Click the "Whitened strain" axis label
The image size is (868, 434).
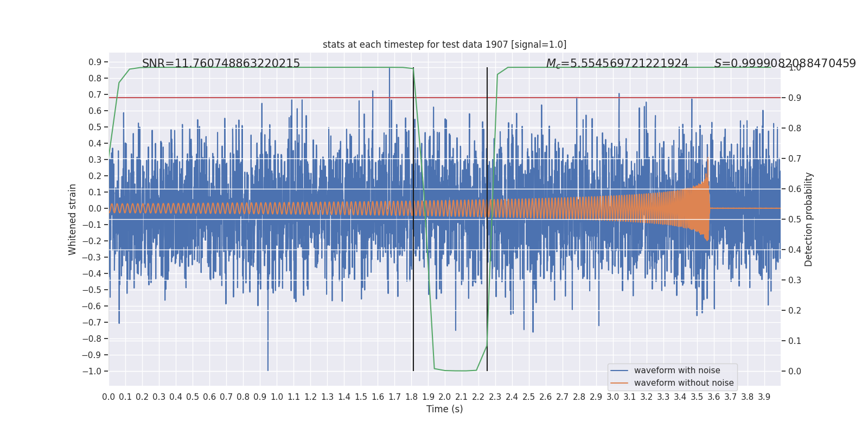[73, 219]
